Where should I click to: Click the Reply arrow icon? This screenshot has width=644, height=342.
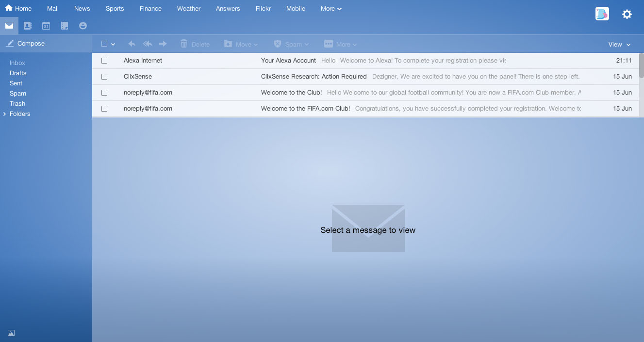tap(132, 44)
